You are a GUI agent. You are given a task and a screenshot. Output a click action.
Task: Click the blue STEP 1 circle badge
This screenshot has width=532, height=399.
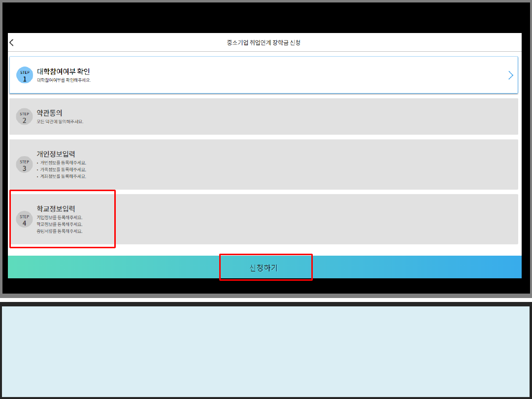(25, 75)
